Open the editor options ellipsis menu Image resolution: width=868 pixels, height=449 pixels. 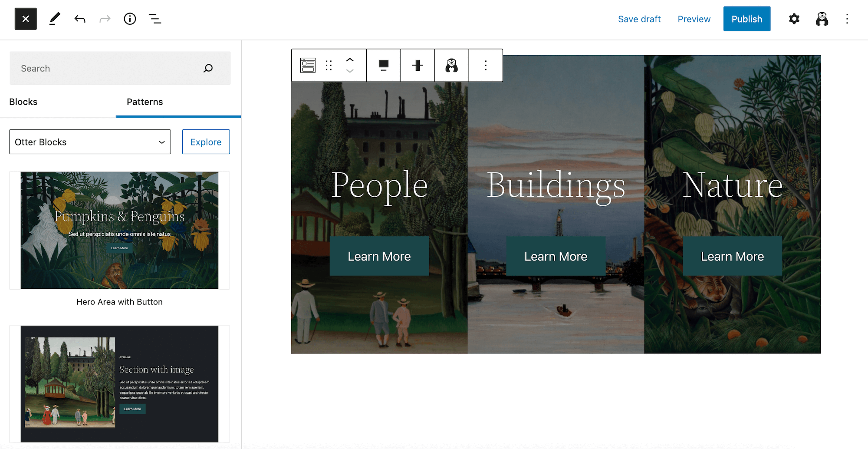click(x=847, y=19)
